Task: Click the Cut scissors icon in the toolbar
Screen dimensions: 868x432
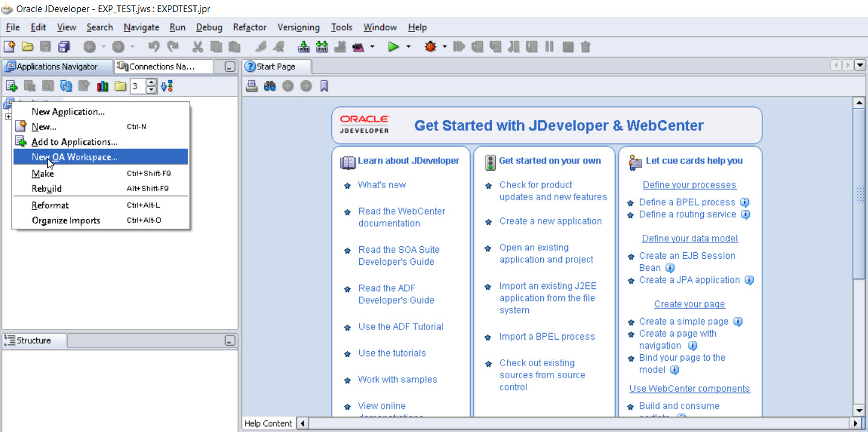Action: click(198, 46)
